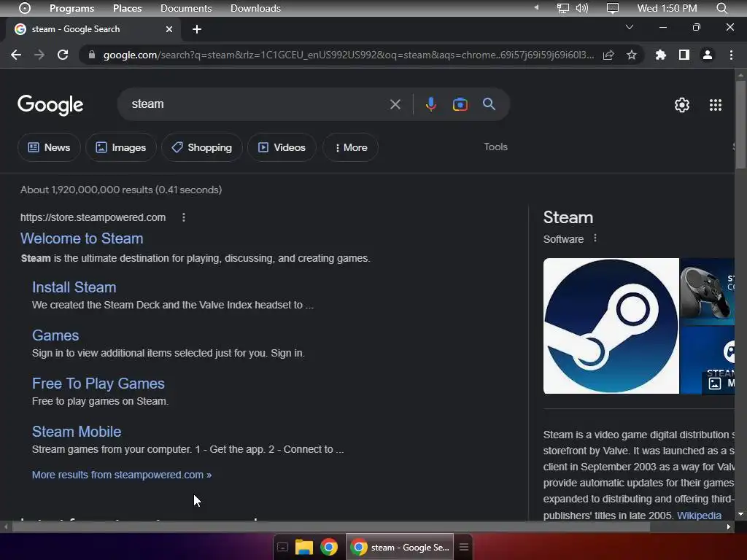Image resolution: width=747 pixels, height=560 pixels.
Task: Start voice search with the microphone
Action: [x=430, y=104]
